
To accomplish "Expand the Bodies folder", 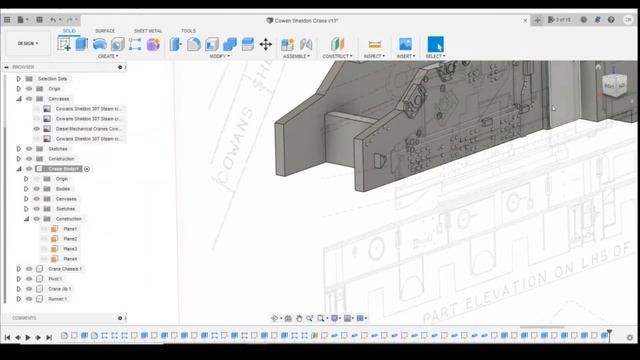I will pyautogui.click(x=26, y=189).
